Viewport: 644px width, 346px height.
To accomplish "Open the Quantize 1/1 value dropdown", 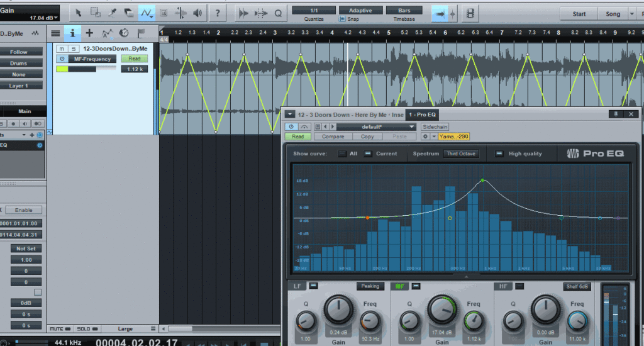I will (x=314, y=10).
